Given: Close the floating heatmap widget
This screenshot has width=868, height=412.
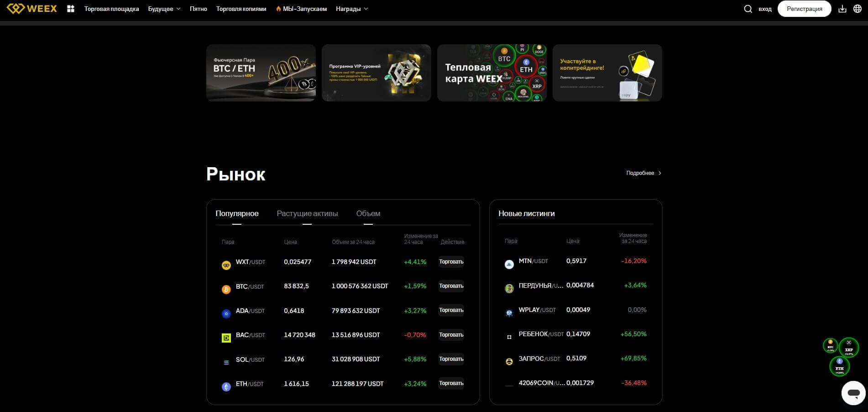Looking at the screenshot, I should 849,342.
